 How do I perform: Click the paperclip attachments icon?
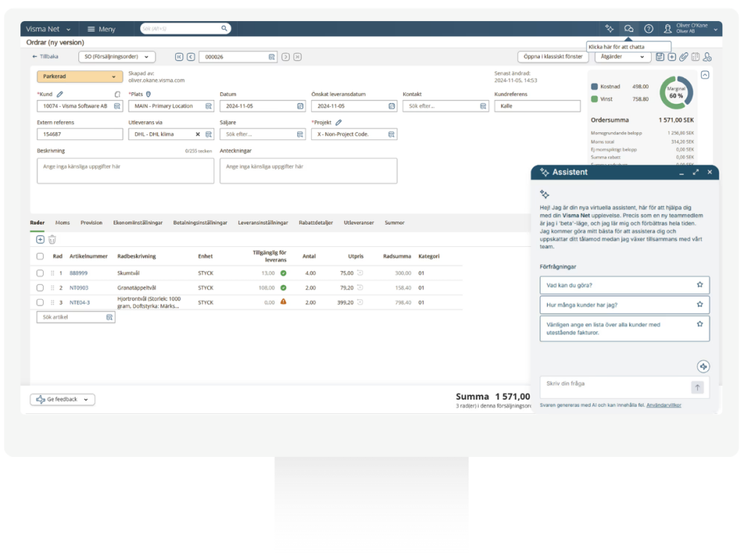coord(683,57)
